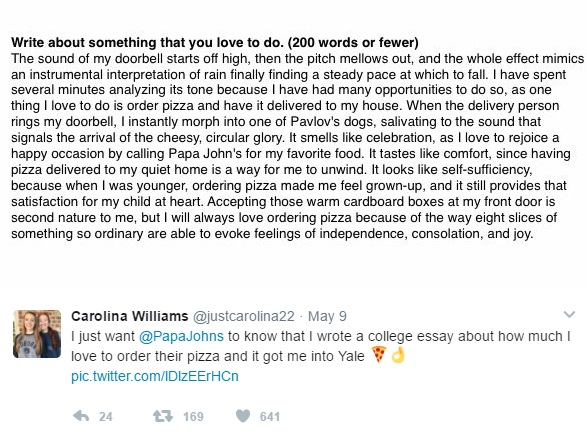This screenshot has height=435, width=587.
Task: Click the OK hand emoji
Action: coord(398,355)
